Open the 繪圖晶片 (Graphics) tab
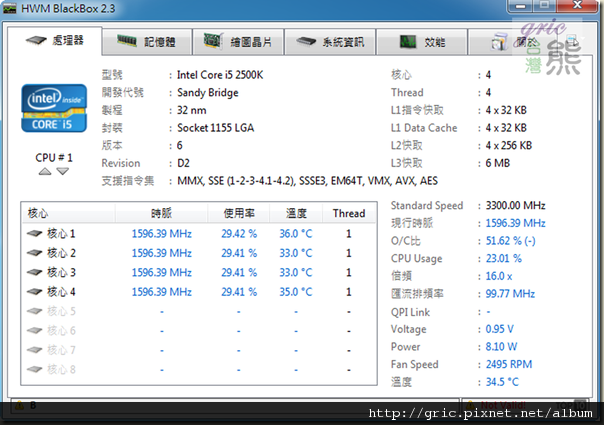Viewport: 604px width, 425px height. click(x=238, y=42)
